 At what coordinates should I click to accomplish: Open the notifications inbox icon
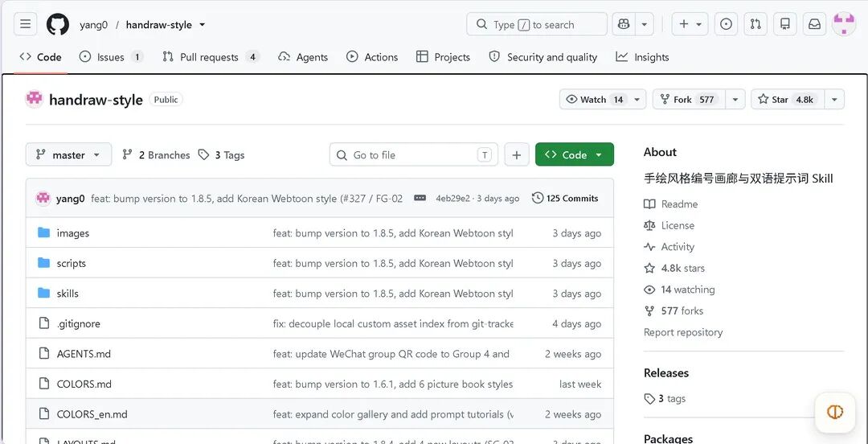(814, 24)
